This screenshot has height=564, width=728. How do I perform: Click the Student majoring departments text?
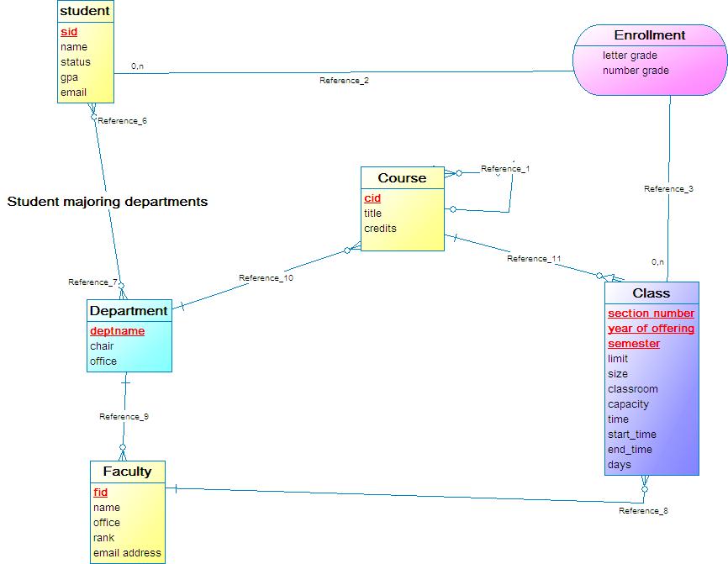coord(107,202)
